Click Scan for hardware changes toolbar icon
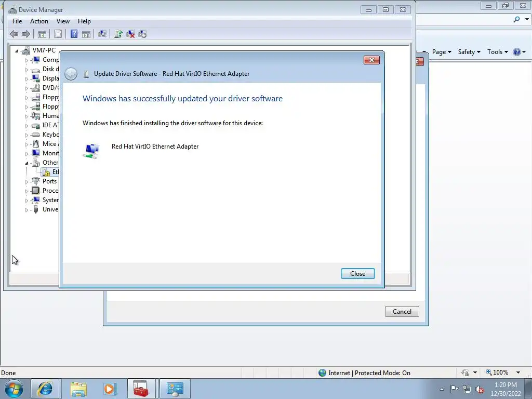 click(x=102, y=34)
